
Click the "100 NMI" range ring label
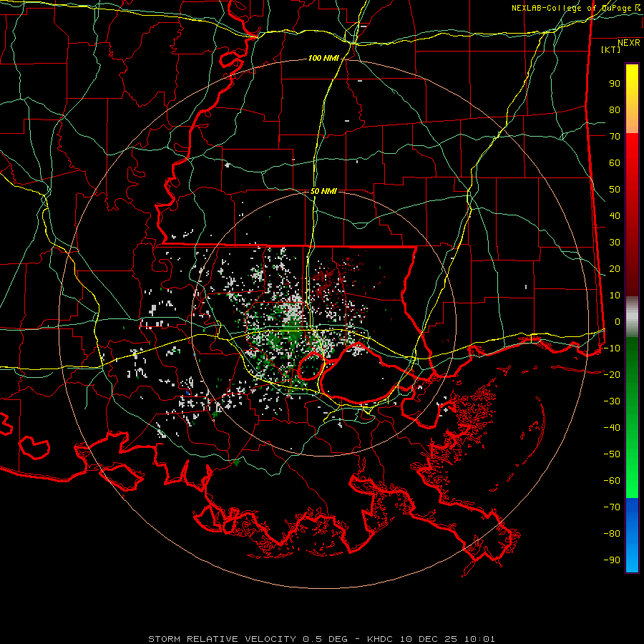tap(323, 59)
